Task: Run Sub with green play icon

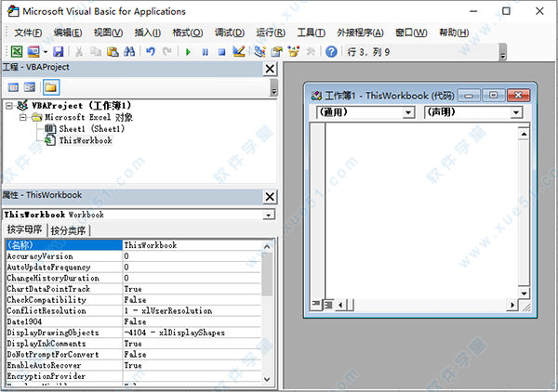Action: coord(188,52)
